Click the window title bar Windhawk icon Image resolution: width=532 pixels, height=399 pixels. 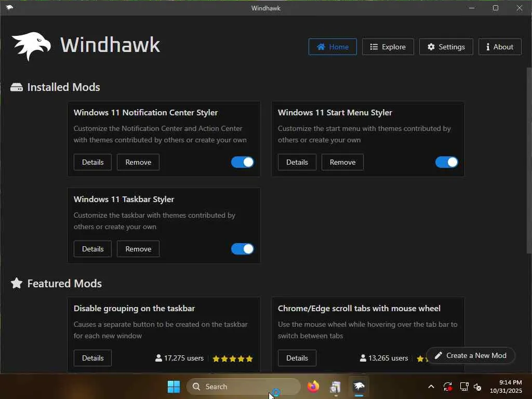9,7
